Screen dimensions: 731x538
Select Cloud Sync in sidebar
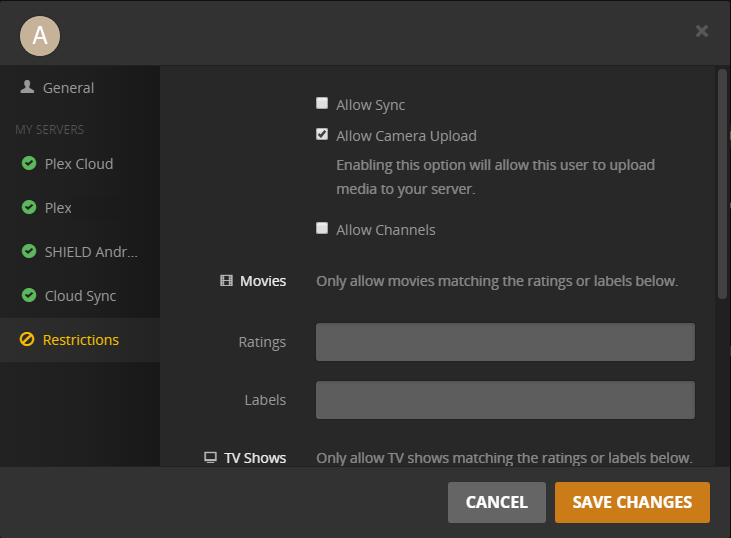coord(80,296)
